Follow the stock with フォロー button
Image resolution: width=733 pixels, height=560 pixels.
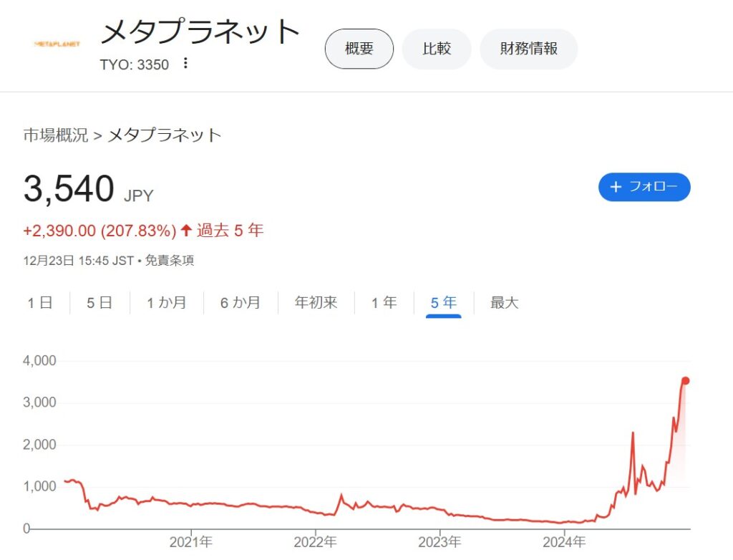coord(644,187)
